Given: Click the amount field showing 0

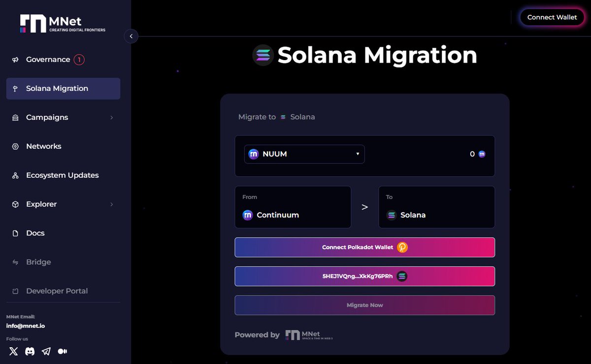Looking at the screenshot, I should [472, 154].
